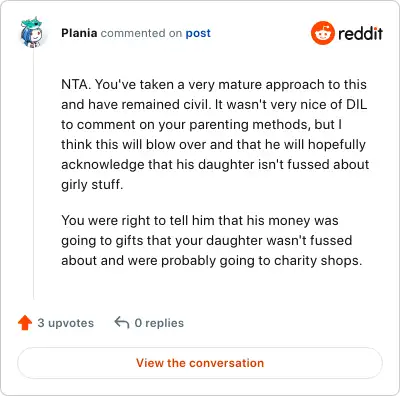Select the vertical comment thread line

coord(33,174)
